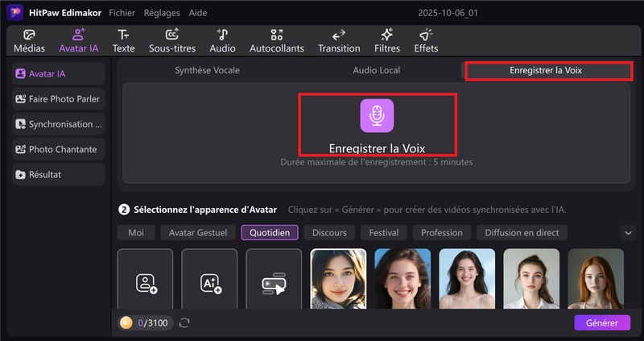Open Faire Photo Parler in sidebar

[59, 99]
